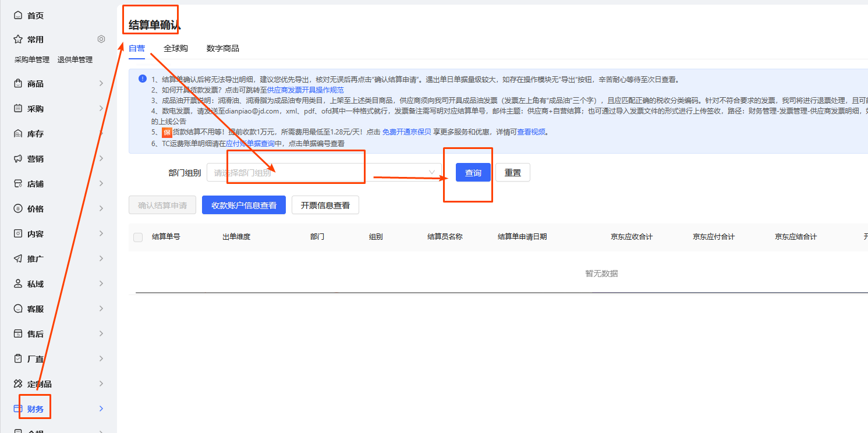The image size is (868, 433).
Task: Switch to the 全球购 tab
Action: tap(175, 48)
